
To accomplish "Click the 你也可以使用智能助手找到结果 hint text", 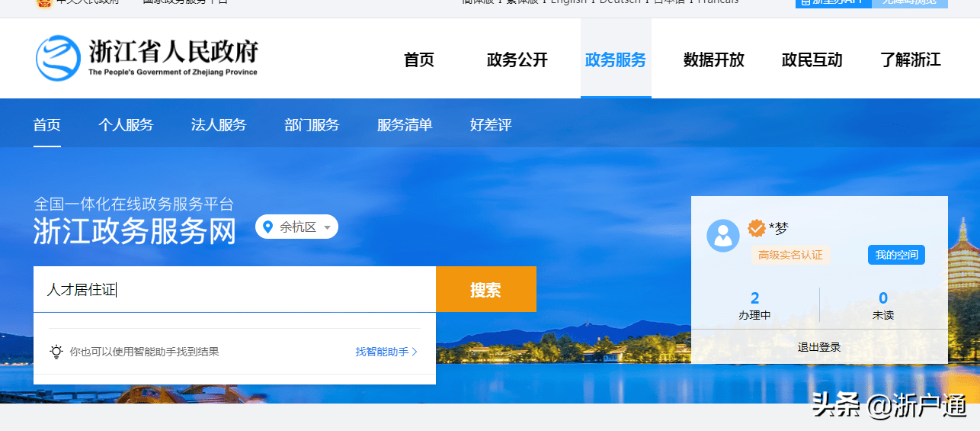I will pos(144,352).
